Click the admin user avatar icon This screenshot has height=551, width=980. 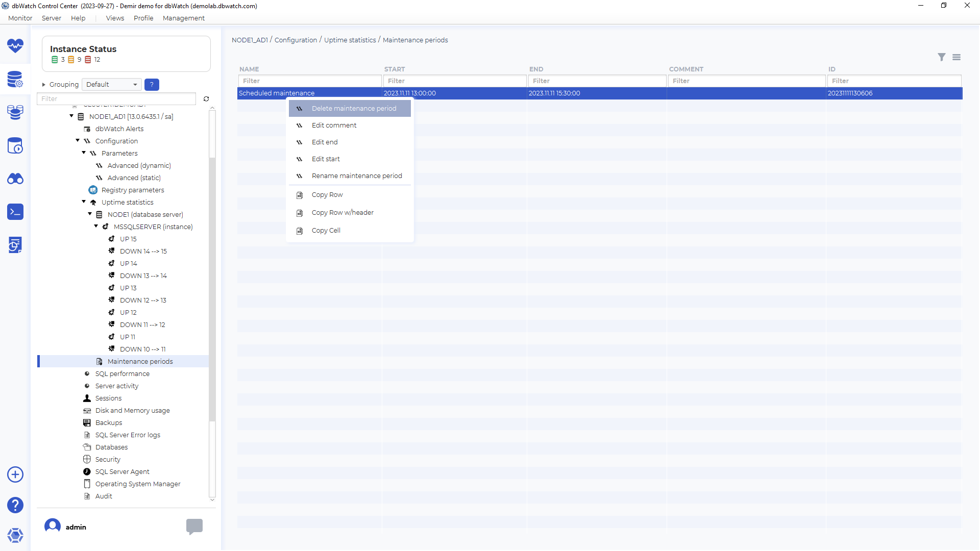(53, 527)
